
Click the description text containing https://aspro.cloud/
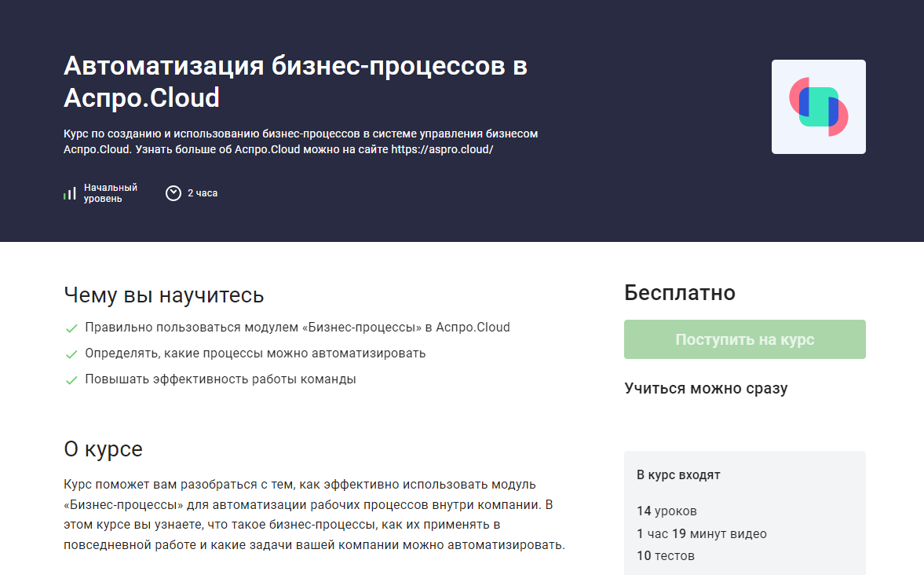click(301, 141)
